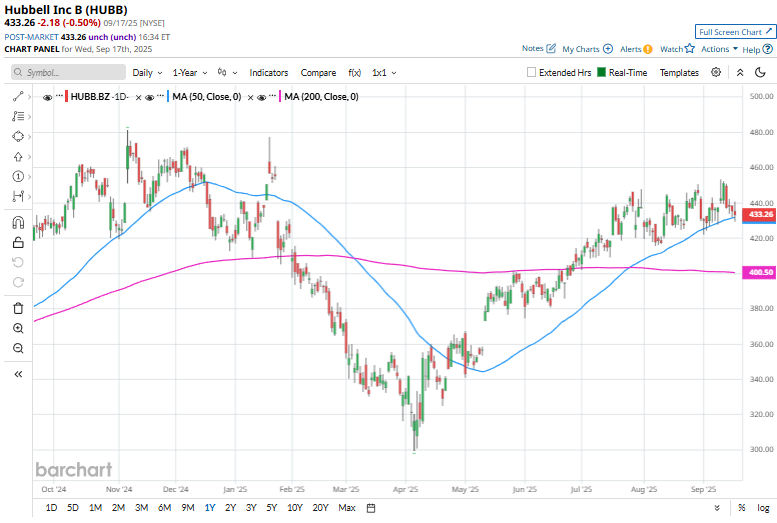Select the 3M time range
This screenshot has width=777, height=523.
[x=142, y=508]
